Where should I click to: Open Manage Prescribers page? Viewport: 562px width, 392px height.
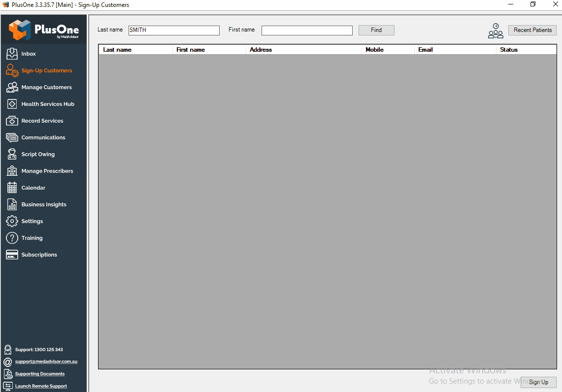(x=47, y=171)
